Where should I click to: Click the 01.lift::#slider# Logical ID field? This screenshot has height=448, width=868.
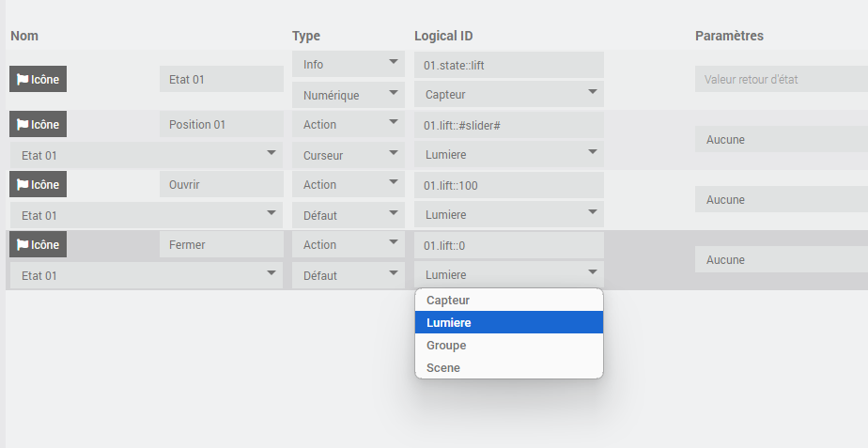coord(508,125)
